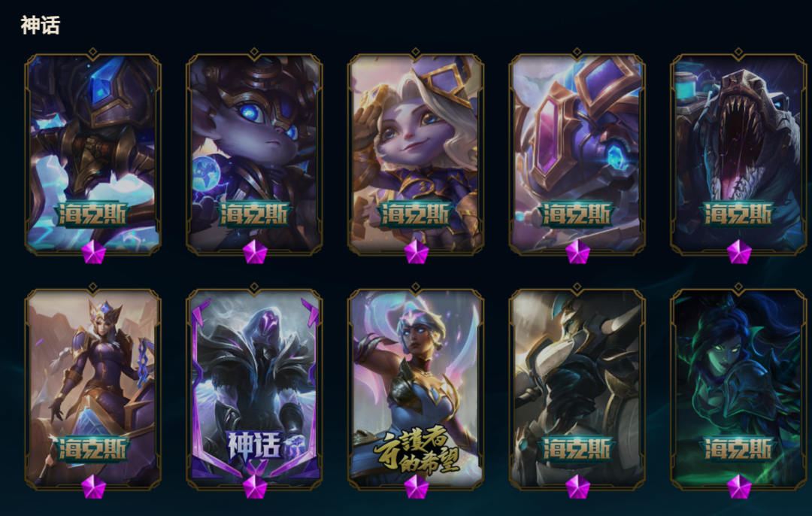Select the gem under the white armored knight card
The image size is (812, 516).
578,487
